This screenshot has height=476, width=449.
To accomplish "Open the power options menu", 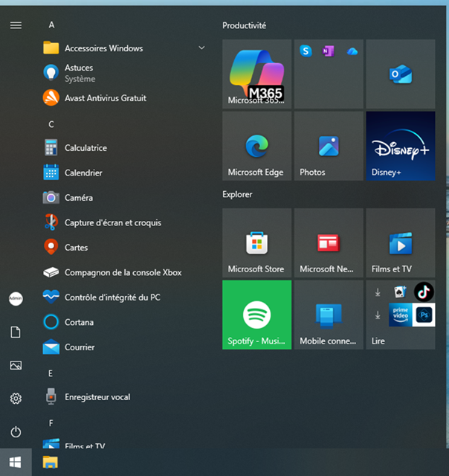I will click(16, 431).
